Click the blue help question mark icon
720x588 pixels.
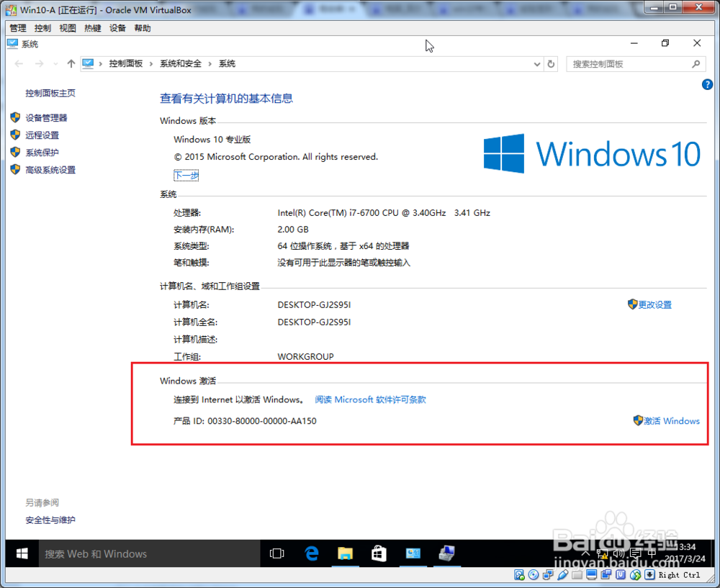point(707,84)
